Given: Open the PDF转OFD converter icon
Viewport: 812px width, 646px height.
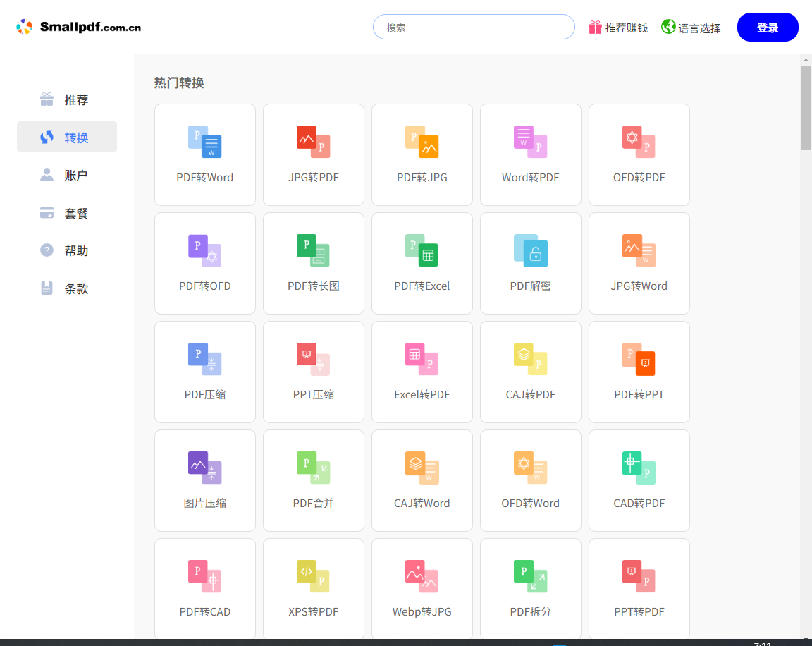Looking at the screenshot, I should (x=204, y=250).
